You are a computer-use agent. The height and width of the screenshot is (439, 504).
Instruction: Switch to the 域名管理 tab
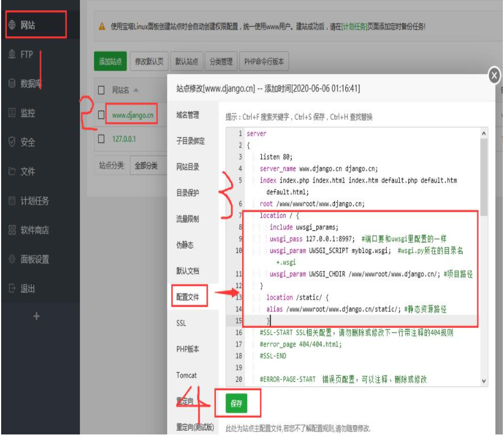(188, 115)
